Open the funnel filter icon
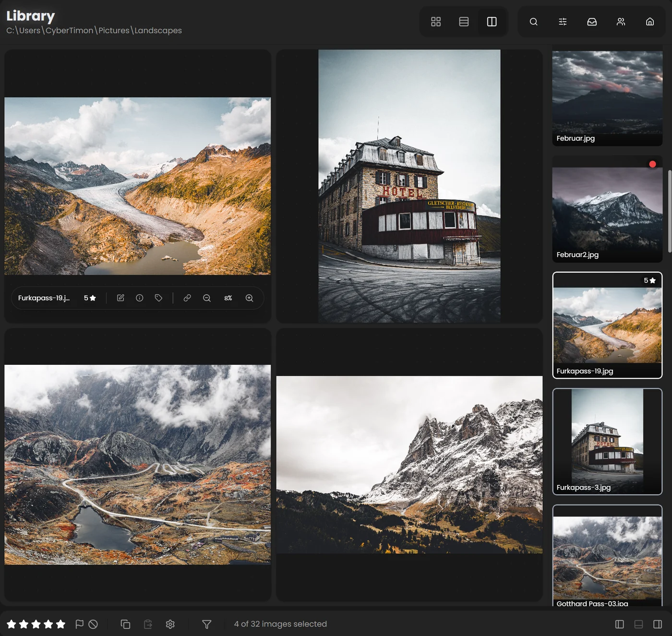The height and width of the screenshot is (636, 672). (x=207, y=624)
